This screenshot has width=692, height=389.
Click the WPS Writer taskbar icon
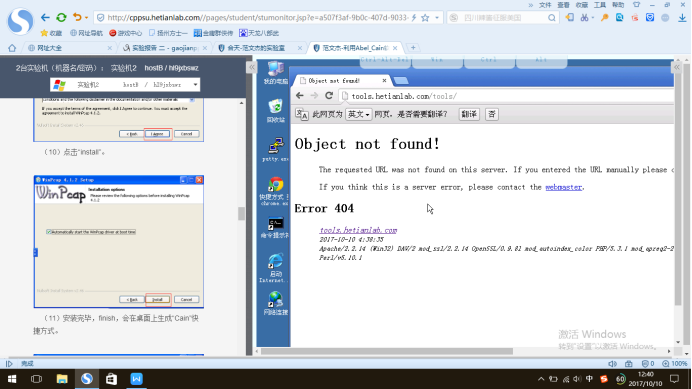tap(136, 379)
